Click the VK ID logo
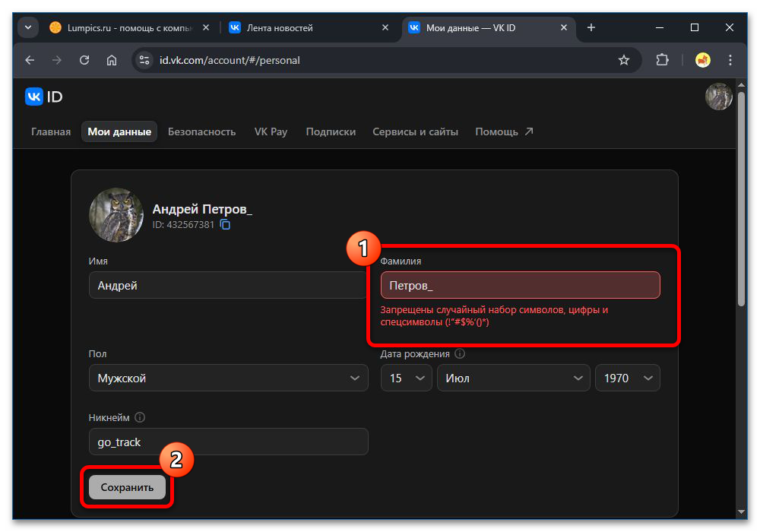 coord(44,97)
